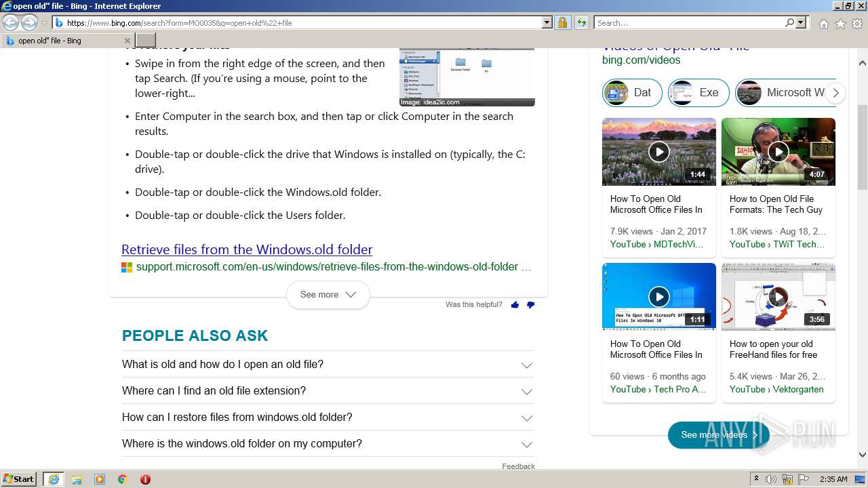Screen dimensions: 868x488
Task: Go back with the browser Back arrow
Action: pos(10,22)
